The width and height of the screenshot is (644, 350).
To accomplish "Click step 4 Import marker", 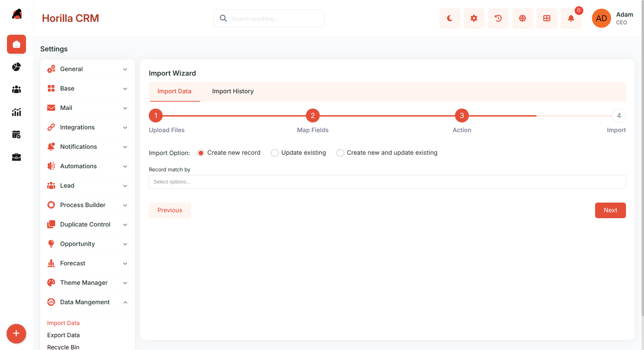I will coord(619,116).
